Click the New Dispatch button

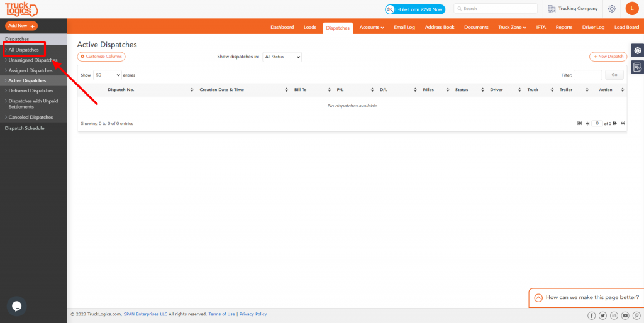(608, 57)
